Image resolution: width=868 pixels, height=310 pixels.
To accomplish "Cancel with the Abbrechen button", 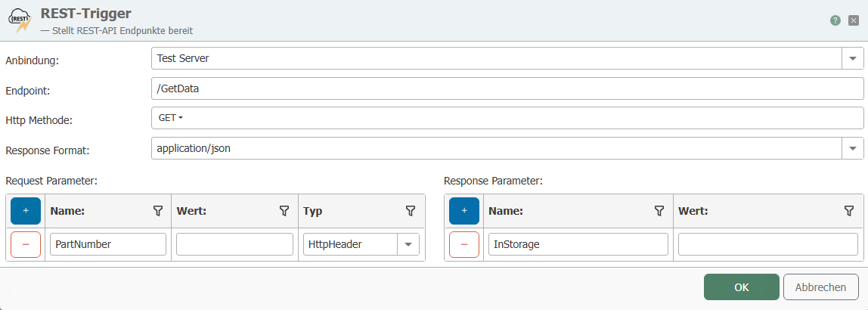I will (821, 287).
